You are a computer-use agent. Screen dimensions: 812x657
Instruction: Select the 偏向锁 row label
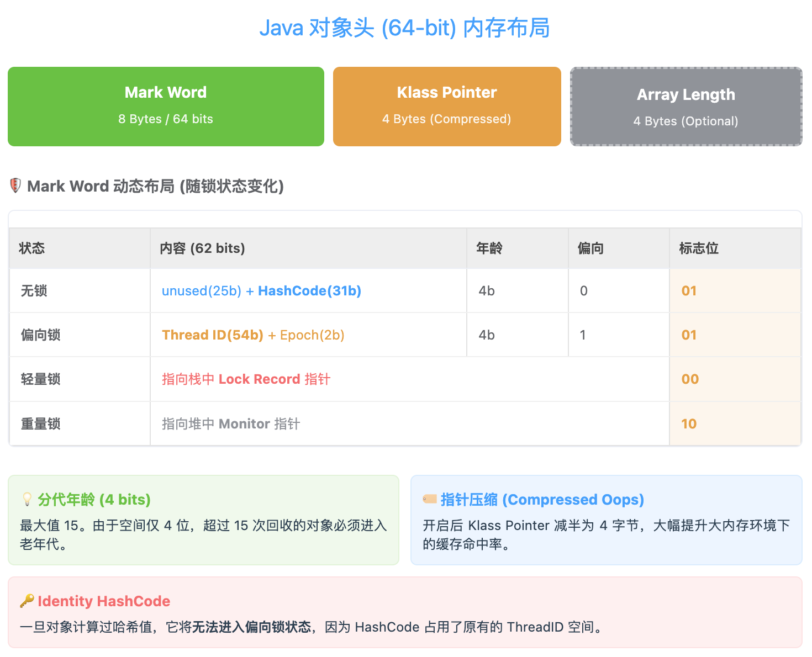point(41,335)
